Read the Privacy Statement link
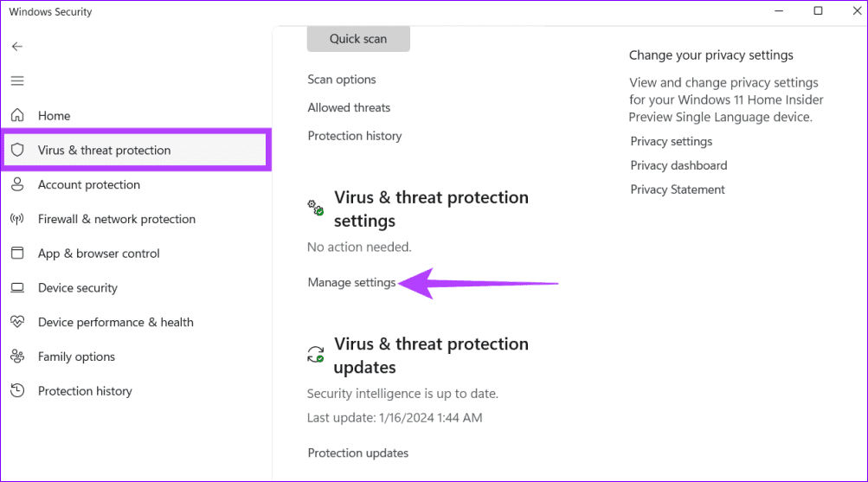Viewport: 868px width, 482px height. pos(677,190)
